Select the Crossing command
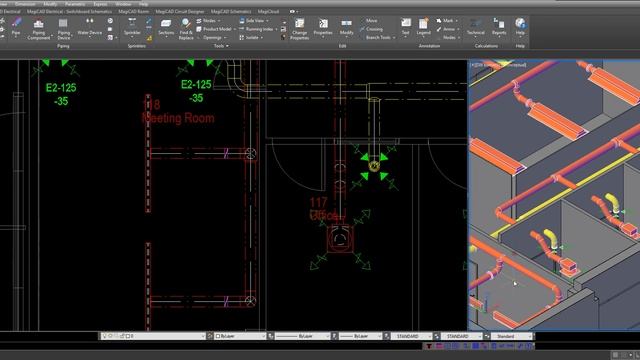 pyautogui.click(x=371, y=29)
